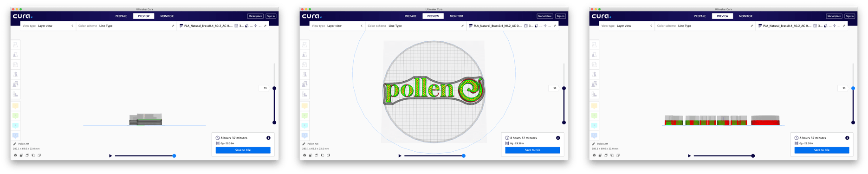Click Save to File in middle window
868x174 pixels.
(532, 150)
